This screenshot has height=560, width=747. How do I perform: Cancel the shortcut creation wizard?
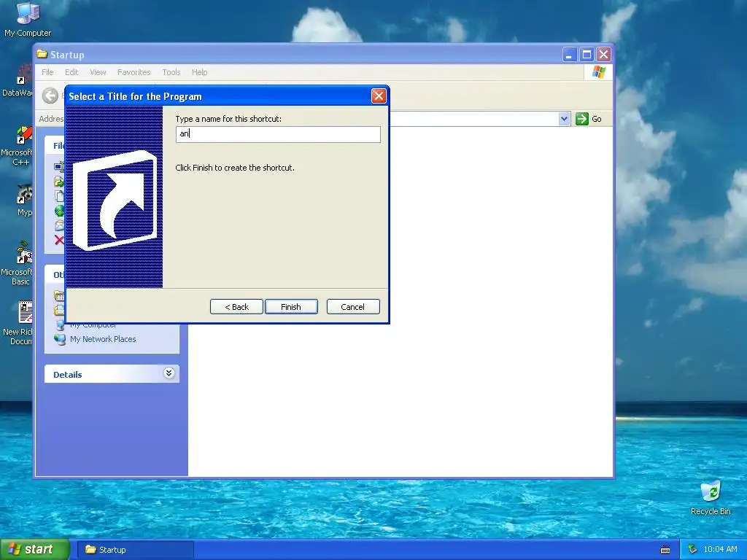353,307
